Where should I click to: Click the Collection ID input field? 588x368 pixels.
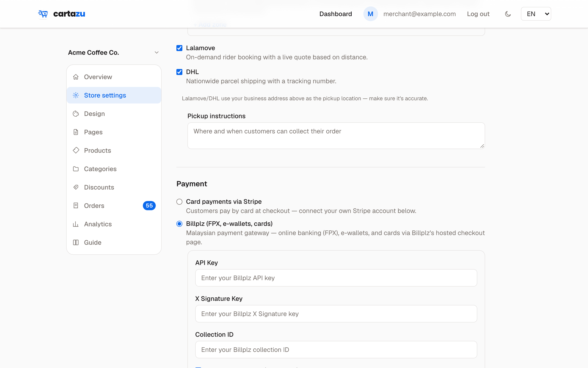point(336,350)
